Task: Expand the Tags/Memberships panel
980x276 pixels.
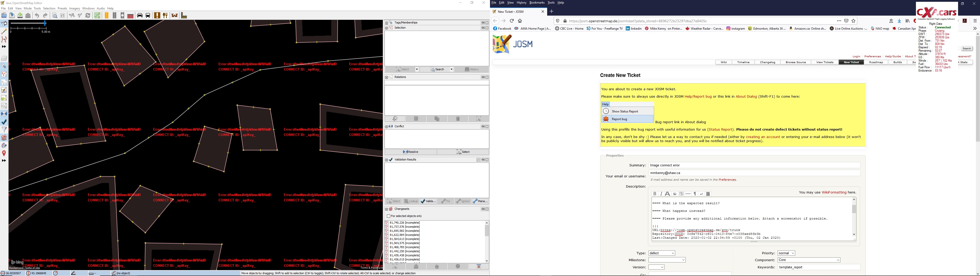Action: point(387,23)
